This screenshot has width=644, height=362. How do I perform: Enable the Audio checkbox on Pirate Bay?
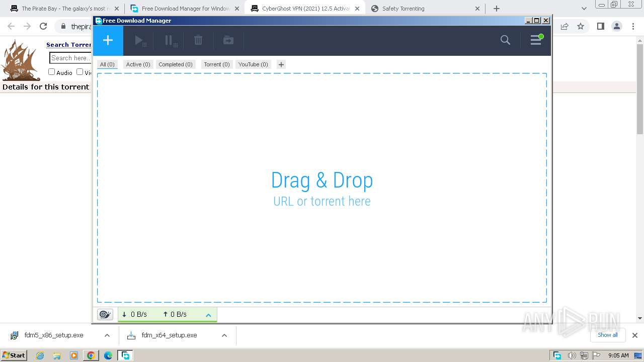[x=51, y=72]
